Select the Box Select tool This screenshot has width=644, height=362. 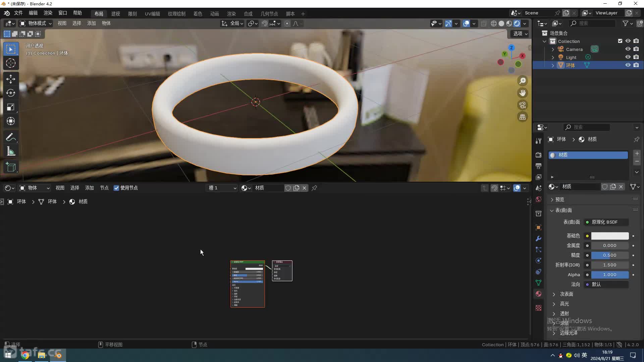coord(11,49)
